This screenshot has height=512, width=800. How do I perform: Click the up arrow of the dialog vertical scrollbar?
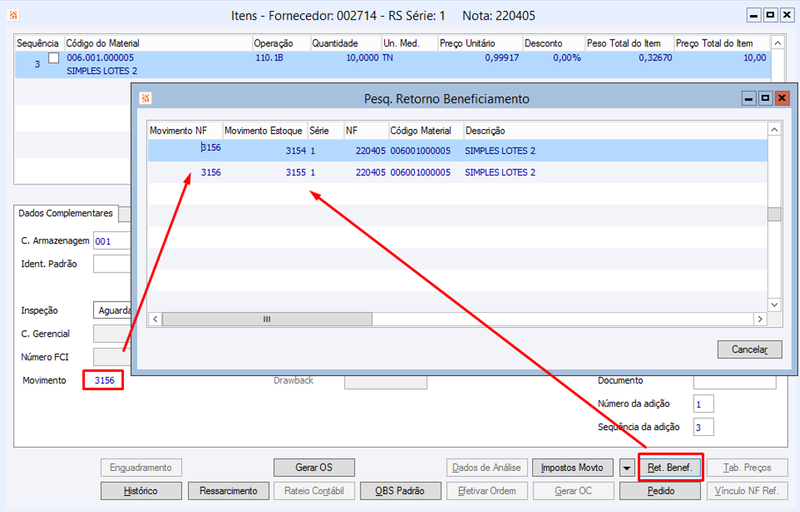pyautogui.click(x=774, y=130)
